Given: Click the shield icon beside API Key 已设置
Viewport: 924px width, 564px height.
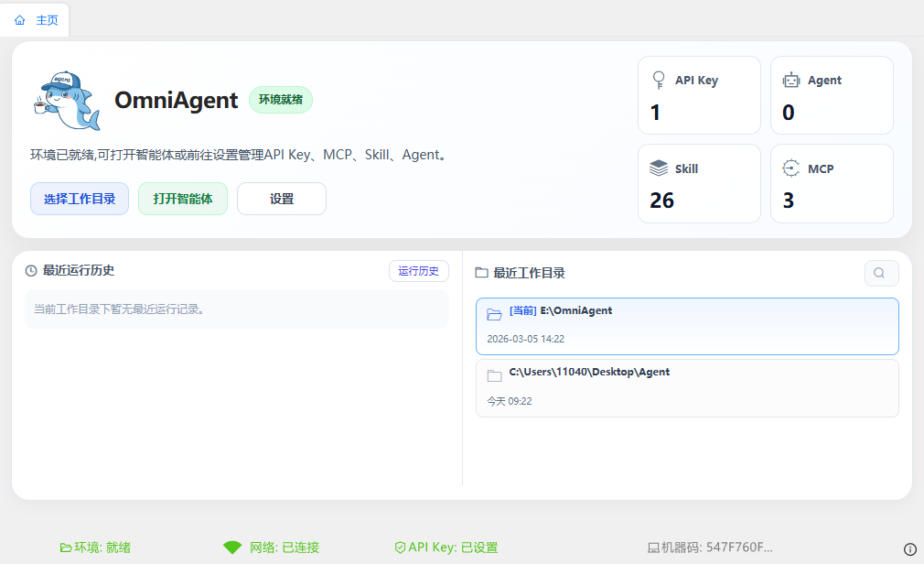Looking at the screenshot, I should [400, 547].
